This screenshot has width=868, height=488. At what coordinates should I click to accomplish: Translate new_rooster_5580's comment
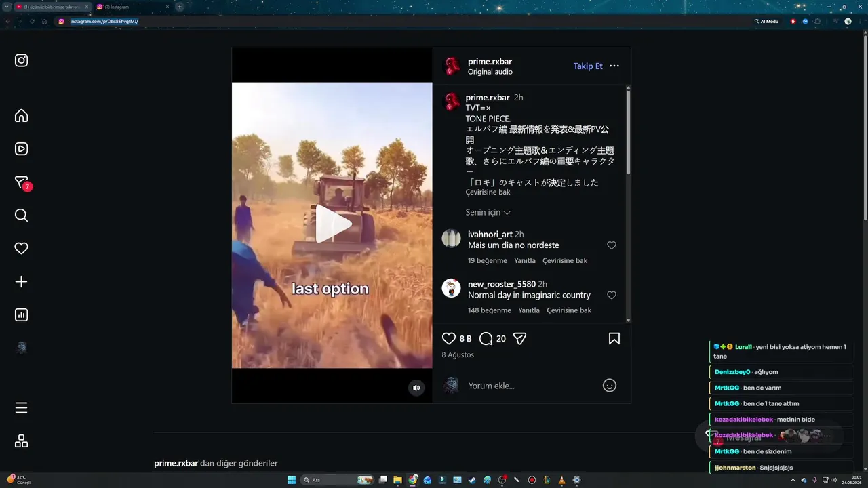click(569, 310)
